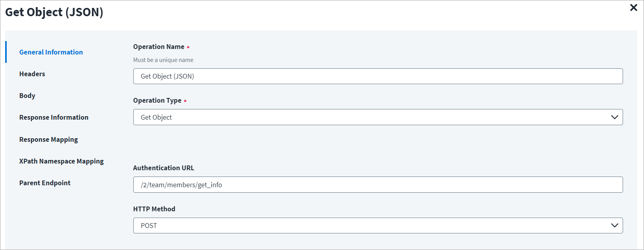
Task: Show XPath Namespace Mapping settings
Action: click(x=61, y=161)
